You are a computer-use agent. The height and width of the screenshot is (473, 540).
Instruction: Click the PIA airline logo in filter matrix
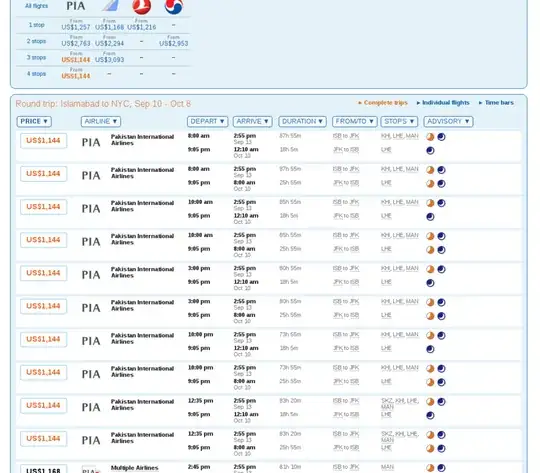pos(76,6)
